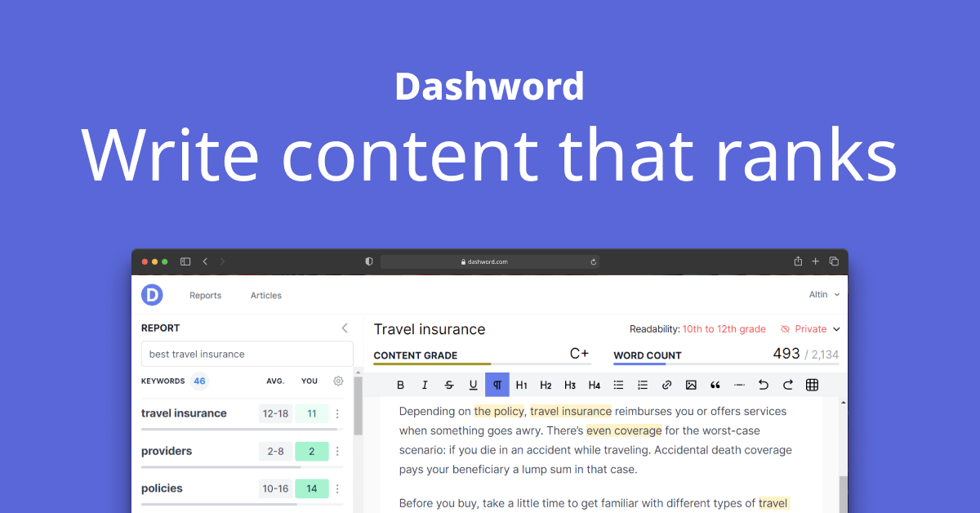Switch to the Articles section
The image size is (980, 513).
pos(265,295)
